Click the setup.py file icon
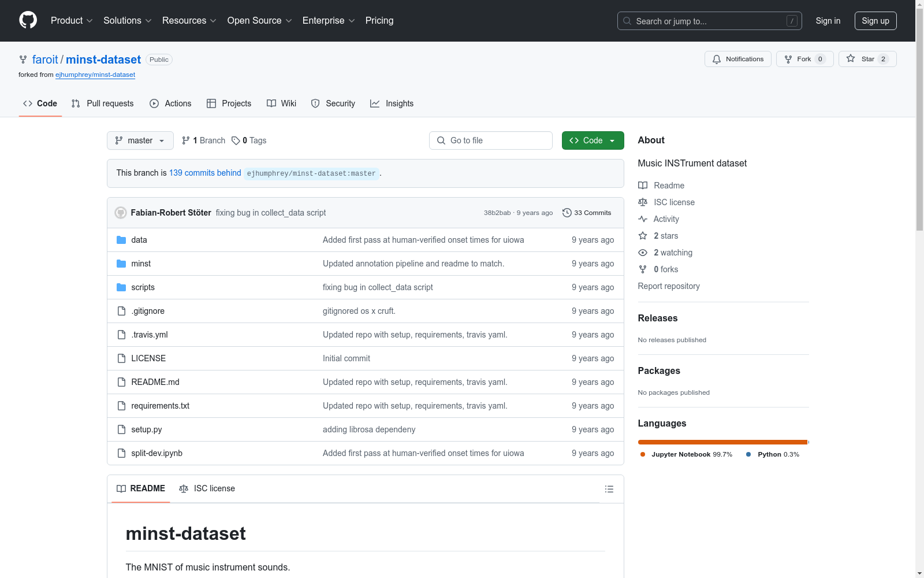Screen dimensions: 924x578 [121, 429]
